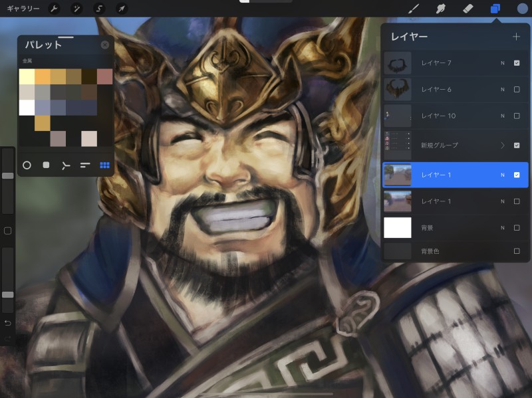
Task: Click the brush size slider handle
Action: pyautogui.click(x=8, y=175)
